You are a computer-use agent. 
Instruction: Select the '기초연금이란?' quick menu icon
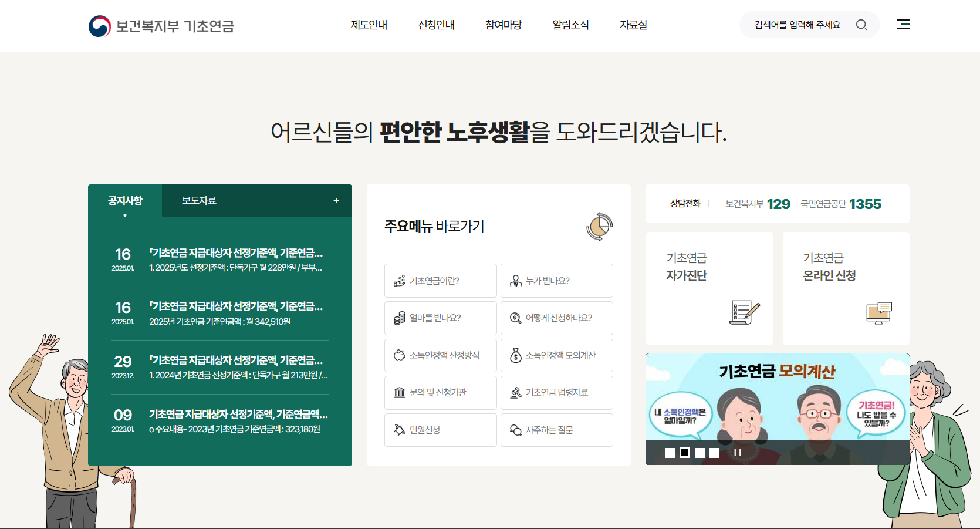point(398,281)
